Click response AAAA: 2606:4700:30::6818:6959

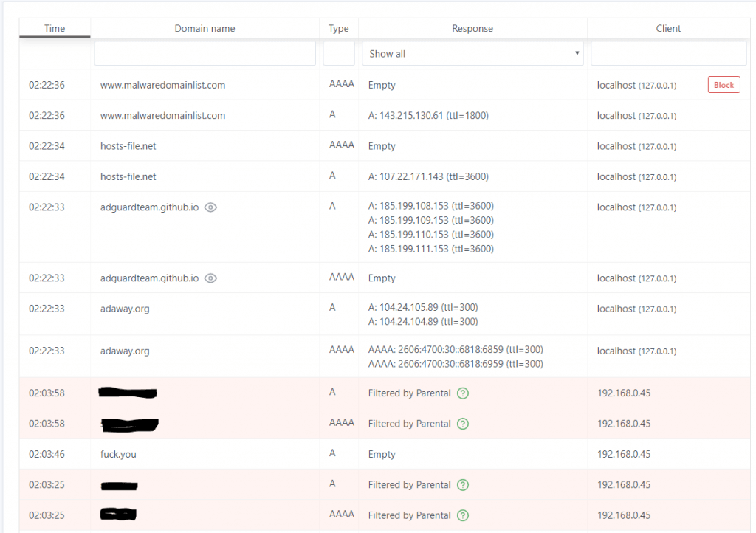pyautogui.click(x=456, y=364)
